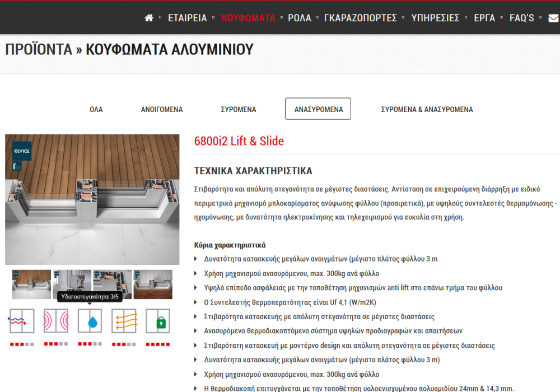Open ΓΚΑΡΑΖΟΠΟΡΤΕΣ in the navigation menu
The image size is (560, 392).
tap(360, 18)
